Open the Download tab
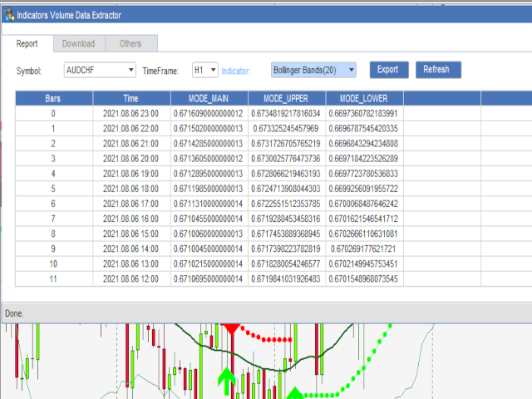Screen dimensions: 532x399 coord(79,44)
